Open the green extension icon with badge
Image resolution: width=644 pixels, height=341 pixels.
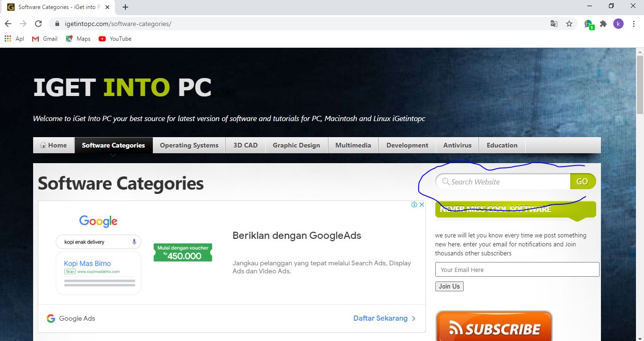click(x=589, y=24)
